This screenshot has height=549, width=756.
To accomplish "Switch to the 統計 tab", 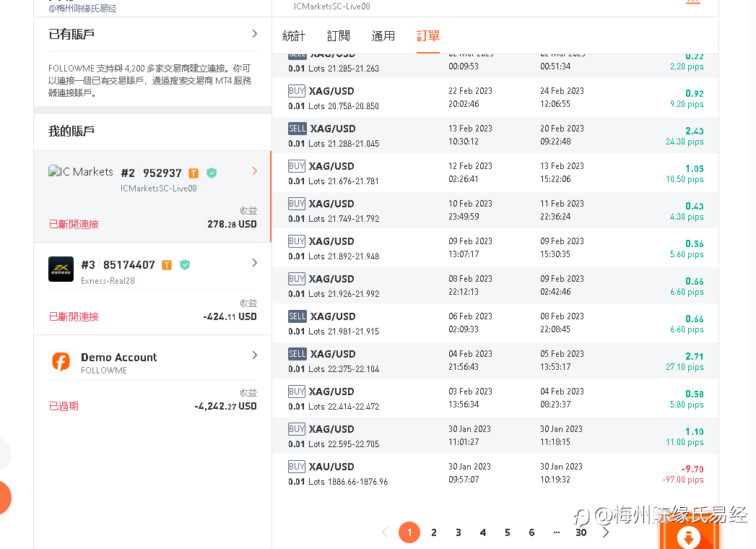I will (294, 35).
